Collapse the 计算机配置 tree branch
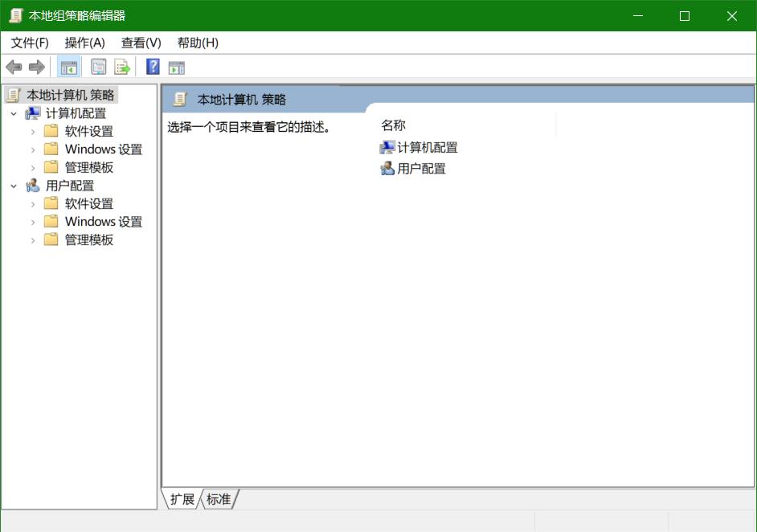The width and height of the screenshot is (757, 532). point(13,113)
